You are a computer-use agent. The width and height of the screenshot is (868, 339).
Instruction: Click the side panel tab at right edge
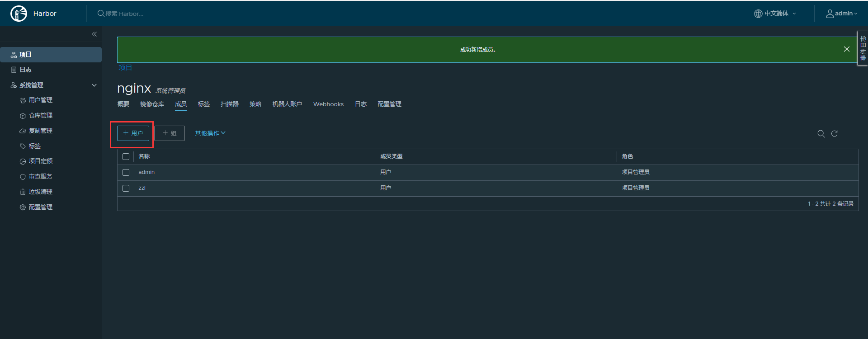(863, 48)
